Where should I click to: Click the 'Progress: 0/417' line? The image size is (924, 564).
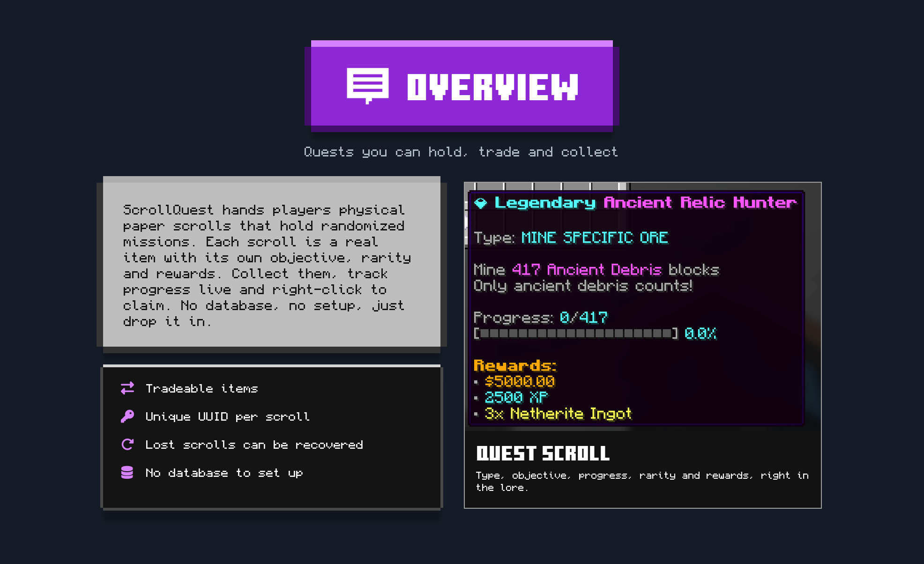pos(540,318)
